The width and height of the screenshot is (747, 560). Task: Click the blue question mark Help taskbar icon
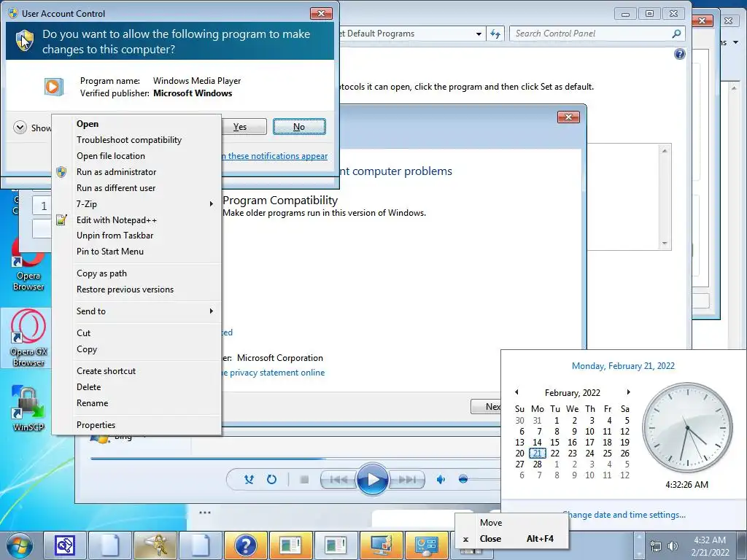point(245,545)
